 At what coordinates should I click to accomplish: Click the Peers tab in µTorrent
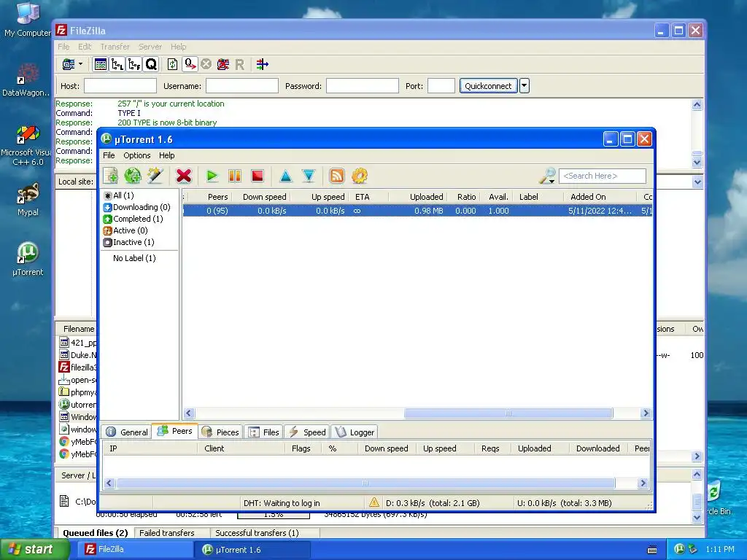click(x=175, y=431)
